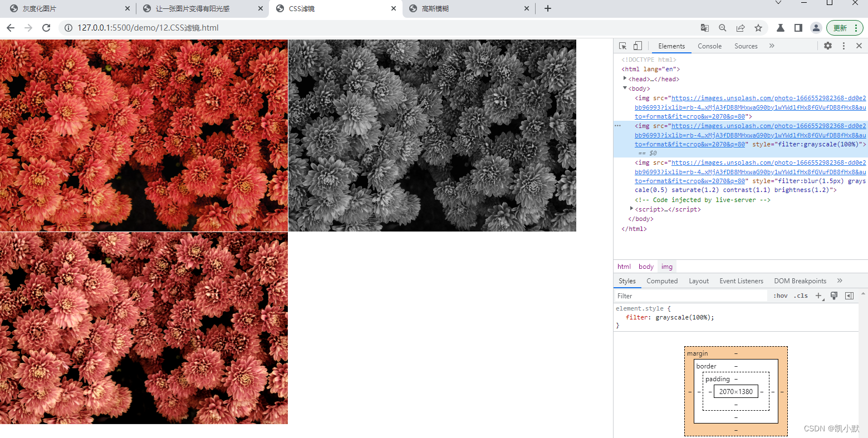The height and width of the screenshot is (438, 868).
Task: View site information icon in address bar
Action: click(x=68, y=28)
